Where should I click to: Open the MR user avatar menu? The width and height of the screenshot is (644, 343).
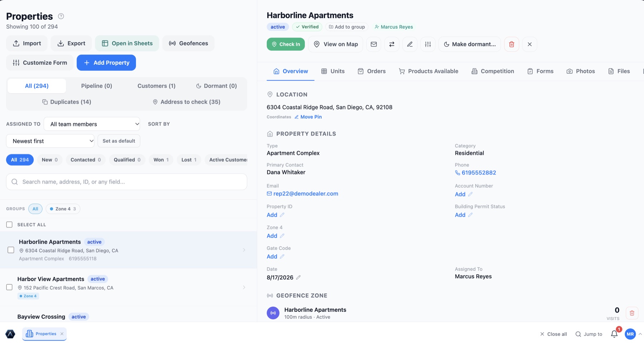pyautogui.click(x=630, y=334)
